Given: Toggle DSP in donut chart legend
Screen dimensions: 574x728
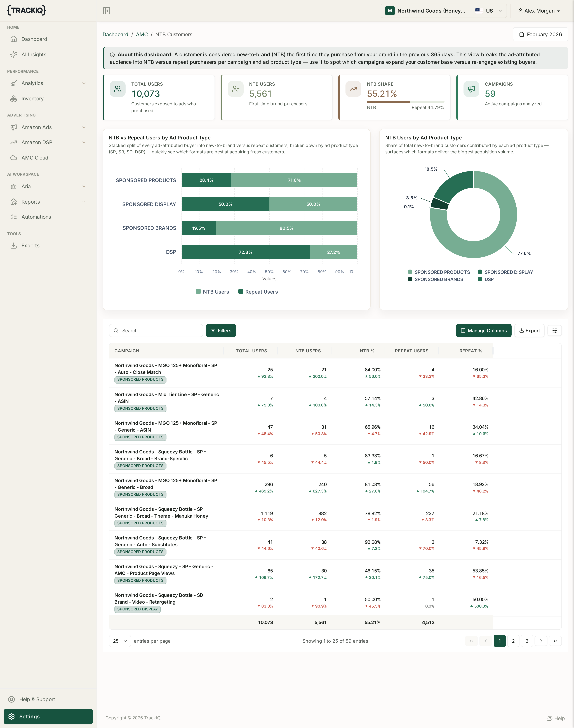Looking at the screenshot, I should click(486, 279).
